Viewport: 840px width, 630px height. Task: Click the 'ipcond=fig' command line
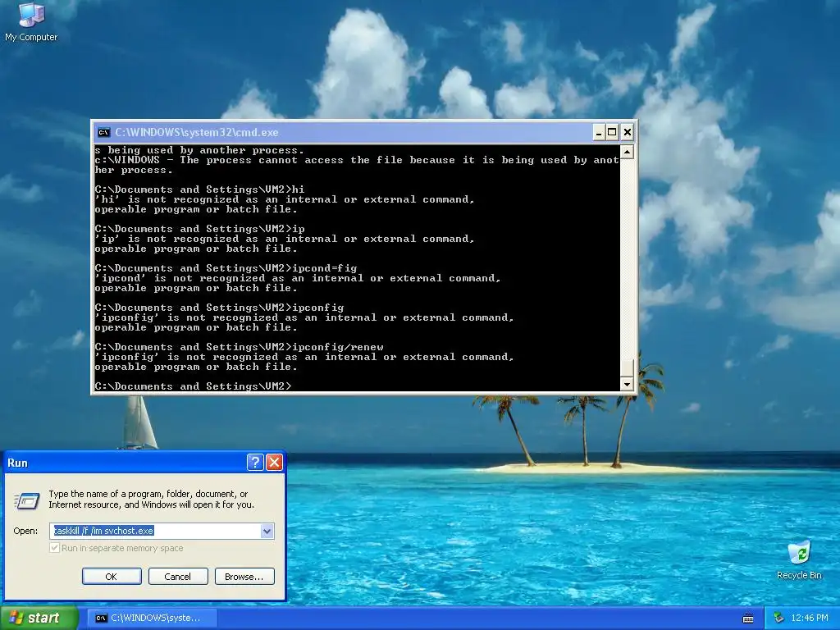226,268
